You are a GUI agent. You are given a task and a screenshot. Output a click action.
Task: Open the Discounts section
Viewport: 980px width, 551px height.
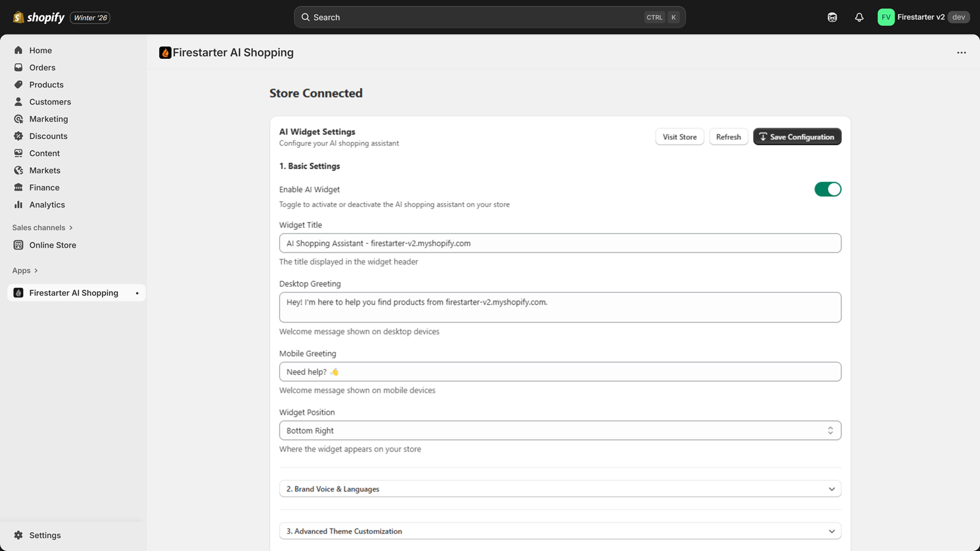48,136
